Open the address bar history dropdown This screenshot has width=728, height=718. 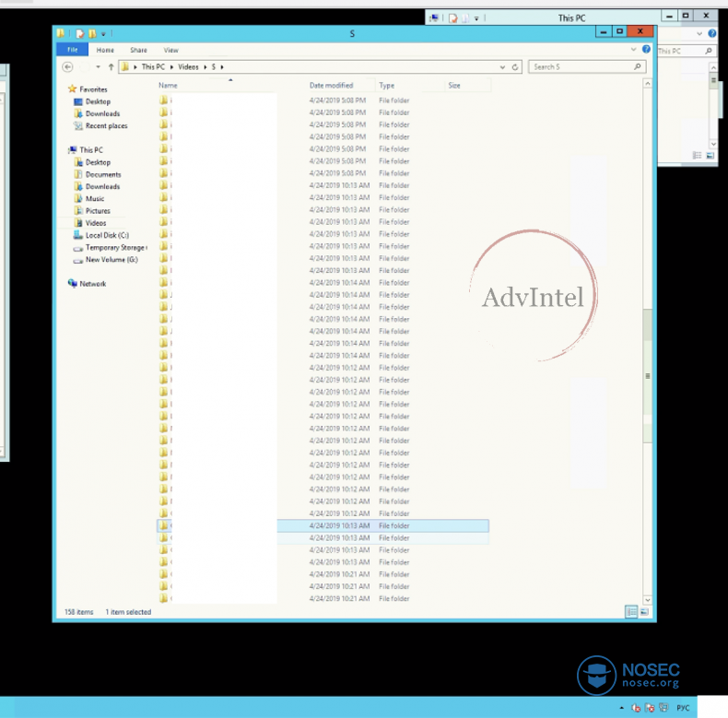(x=502, y=67)
